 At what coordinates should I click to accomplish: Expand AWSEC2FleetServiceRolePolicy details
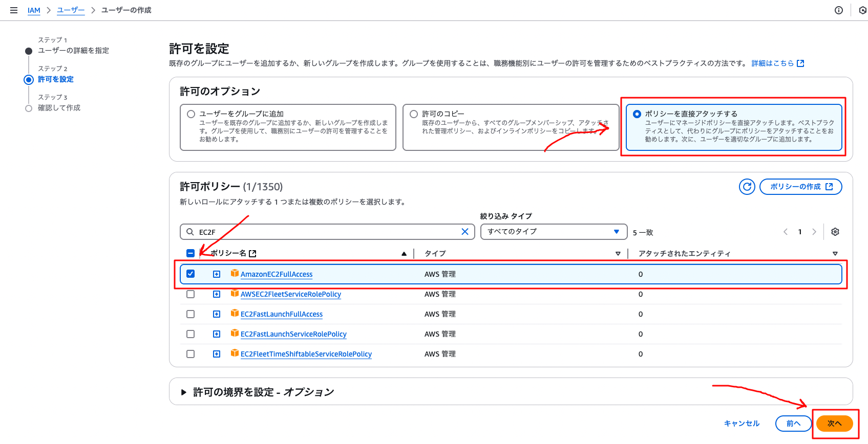click(217, 294)
